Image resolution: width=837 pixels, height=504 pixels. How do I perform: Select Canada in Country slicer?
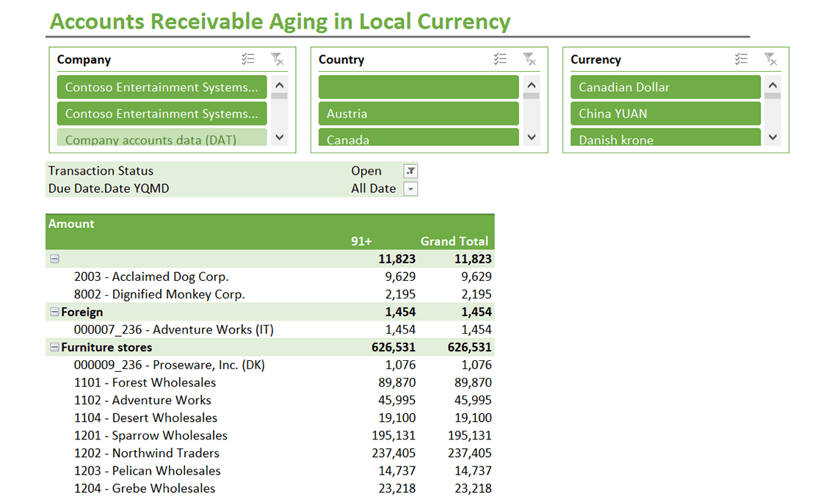pos(418,137)
